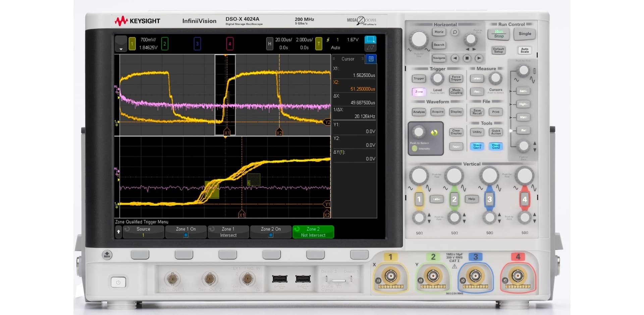Select the green Zone 2 Not Intersect menu entry
Screen dimensions: 644x315
313,232
